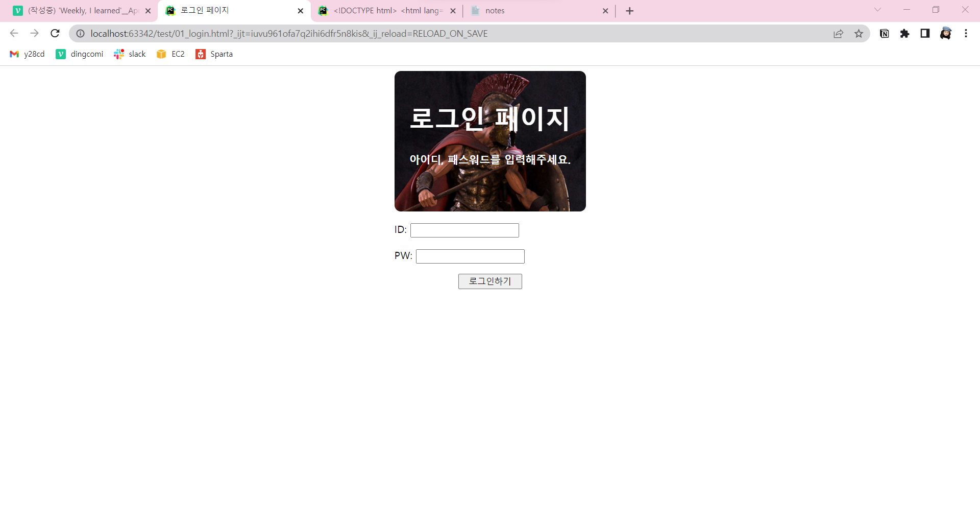The height and width of the screenshot is (521, 980).
Task: Close the 로그인 페이지 tab
Action: coord(300,11)
